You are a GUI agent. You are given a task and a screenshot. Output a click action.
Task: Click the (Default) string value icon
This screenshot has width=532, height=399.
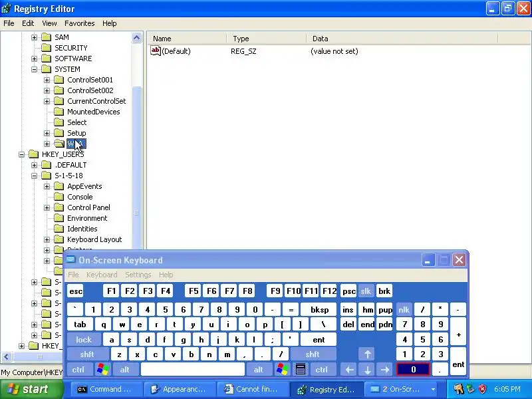pyautogui.click(x=155, y=51)
